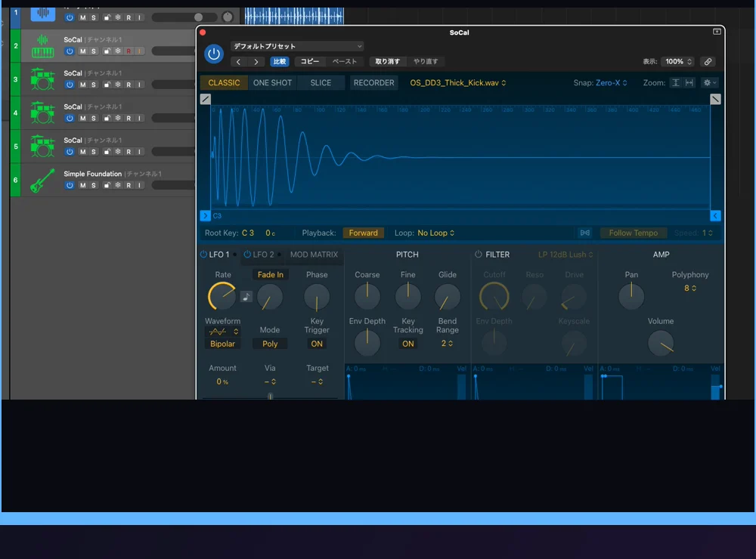
Task: Adjust the Polyphony 8 stepper
Action: tap(690, 288)
